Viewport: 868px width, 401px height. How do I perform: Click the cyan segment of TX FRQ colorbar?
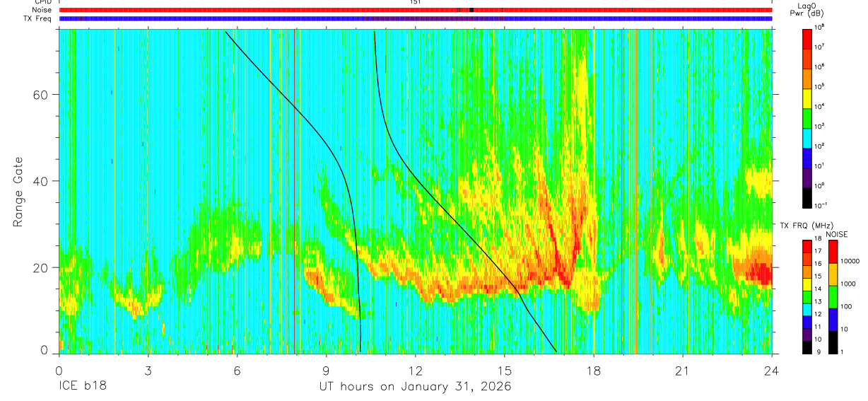[x=807, y=309]
